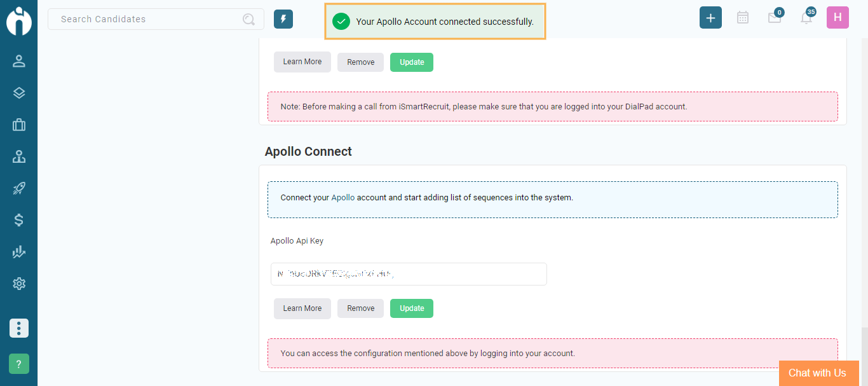The height and width of the screenshot is (386, 868).
Task: Open the H user profile avatar menu
Action: pyautogui.click(x=837, y=18)
